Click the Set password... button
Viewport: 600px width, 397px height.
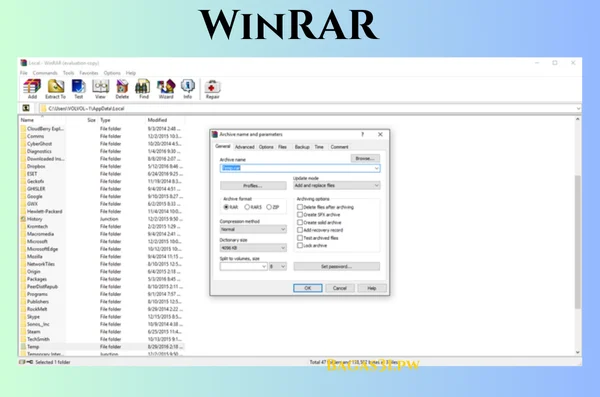point(337,266)
